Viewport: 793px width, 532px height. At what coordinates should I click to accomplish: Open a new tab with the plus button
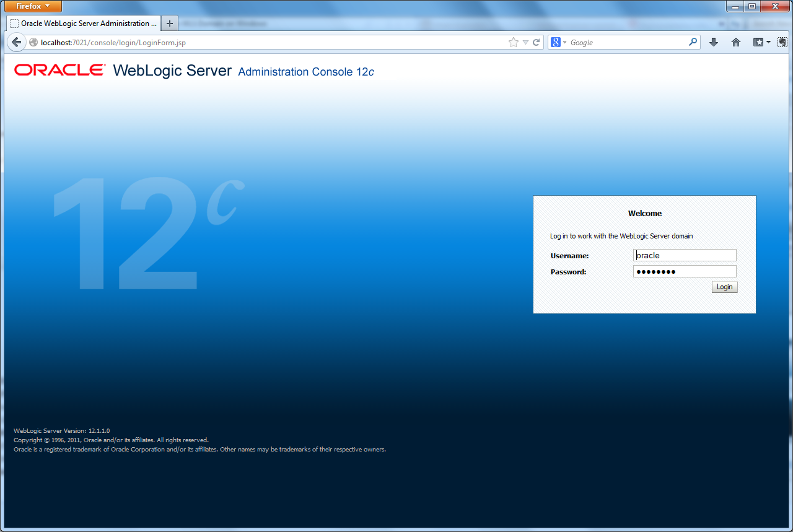click(170, 24)
